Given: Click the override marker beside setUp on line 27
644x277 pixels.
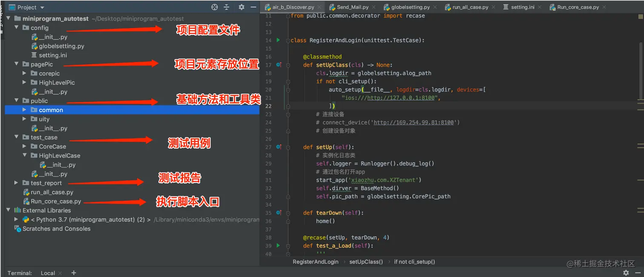Looking at the screenshot, I should click(279, 147).
